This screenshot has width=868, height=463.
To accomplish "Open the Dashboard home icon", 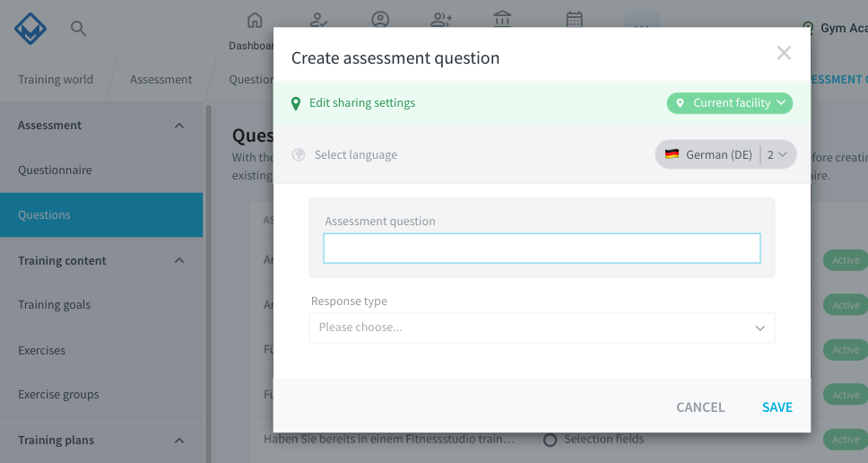I will click(255, 21).
